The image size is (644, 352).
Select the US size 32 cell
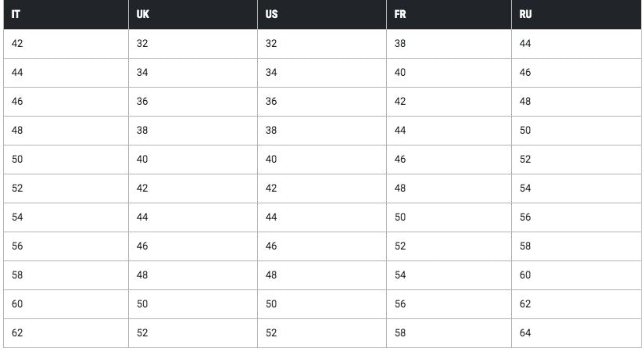(x=271, y=44)
